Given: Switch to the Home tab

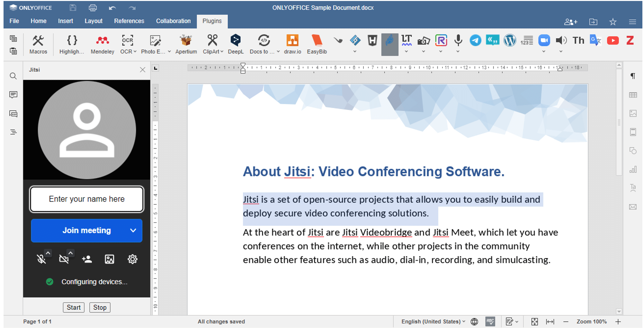Looking at the screenshot, I should (x=39, y=21).
